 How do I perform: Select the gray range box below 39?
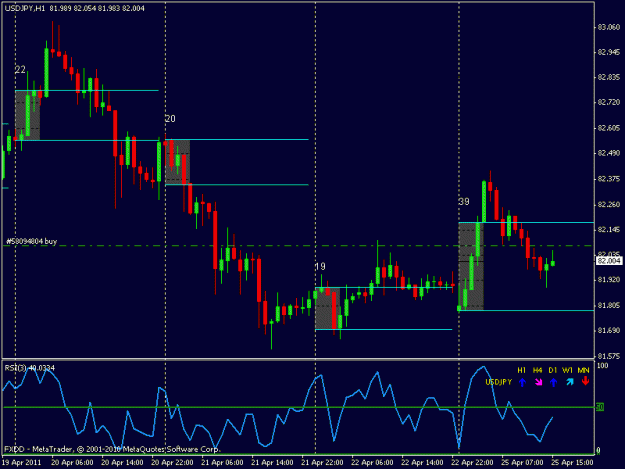click(x=471, y=266)
